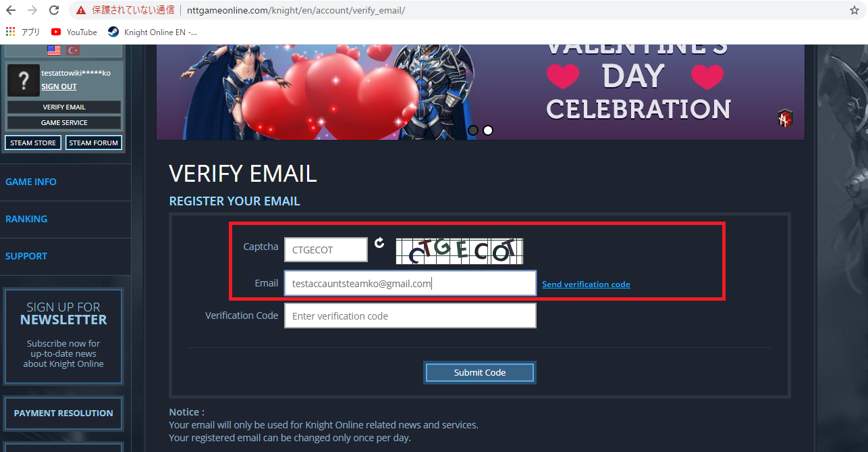Open the SUPPORT menu section
868x452 pixels.
26,256
